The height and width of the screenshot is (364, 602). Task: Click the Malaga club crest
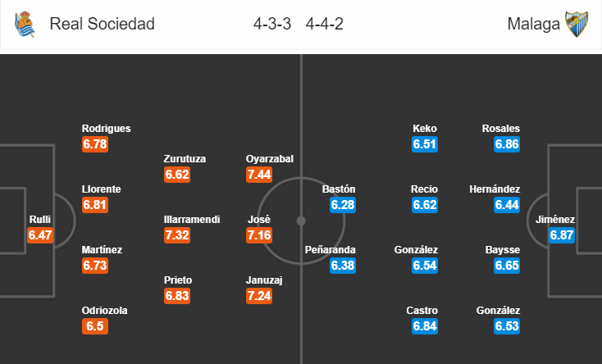coord(577,24)
